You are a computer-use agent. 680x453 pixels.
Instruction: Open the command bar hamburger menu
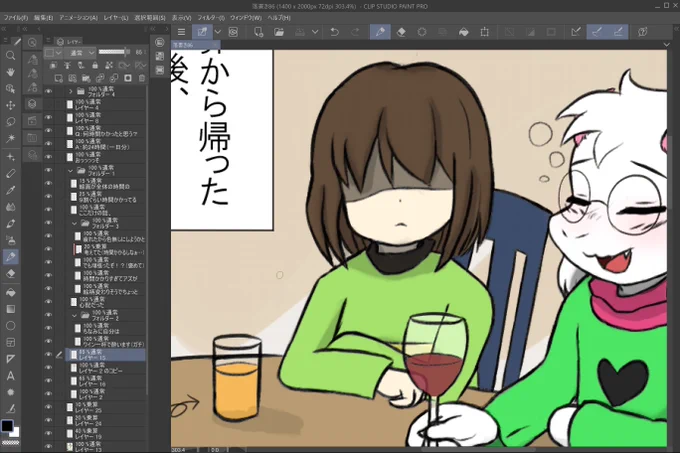point(181,32)
